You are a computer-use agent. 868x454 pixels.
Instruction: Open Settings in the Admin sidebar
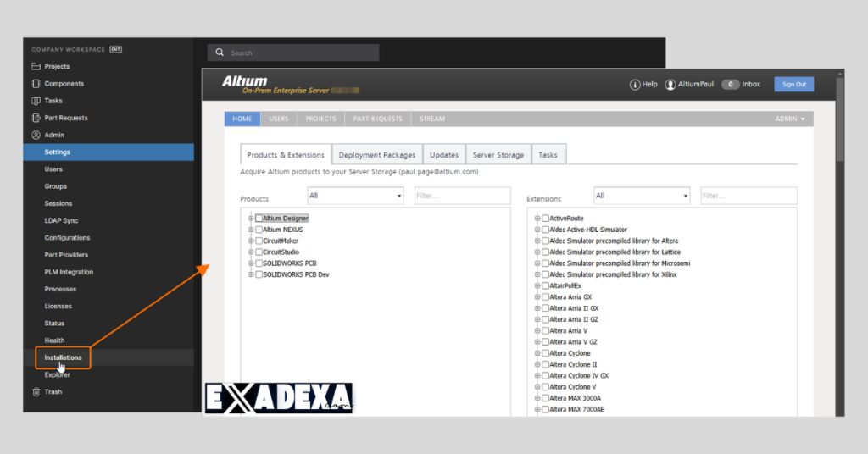pos(108,152)
